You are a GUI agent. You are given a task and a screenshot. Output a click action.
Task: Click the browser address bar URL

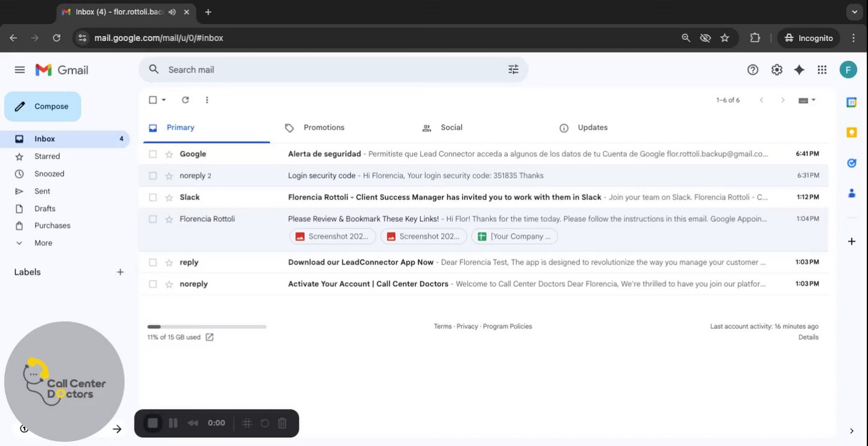[159, 38]
